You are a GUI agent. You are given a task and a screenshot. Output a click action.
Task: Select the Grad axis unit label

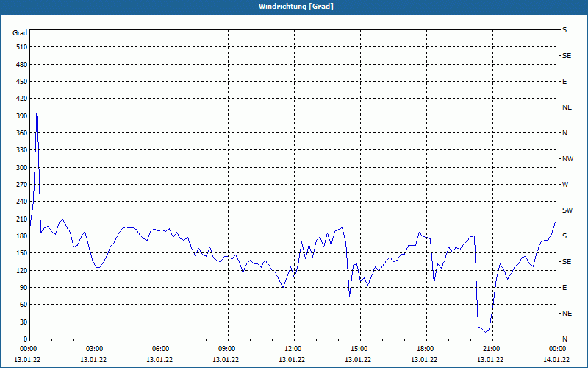click(20, 33)
